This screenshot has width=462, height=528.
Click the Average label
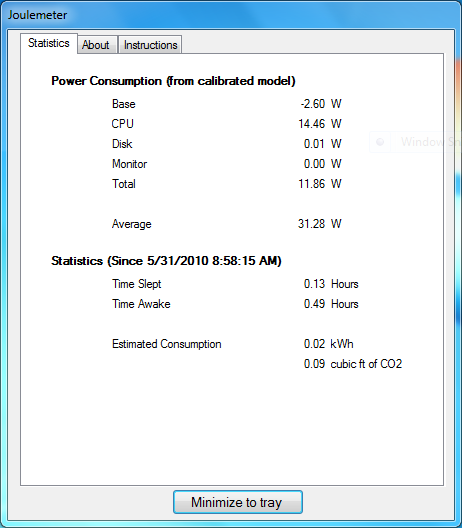132,224
